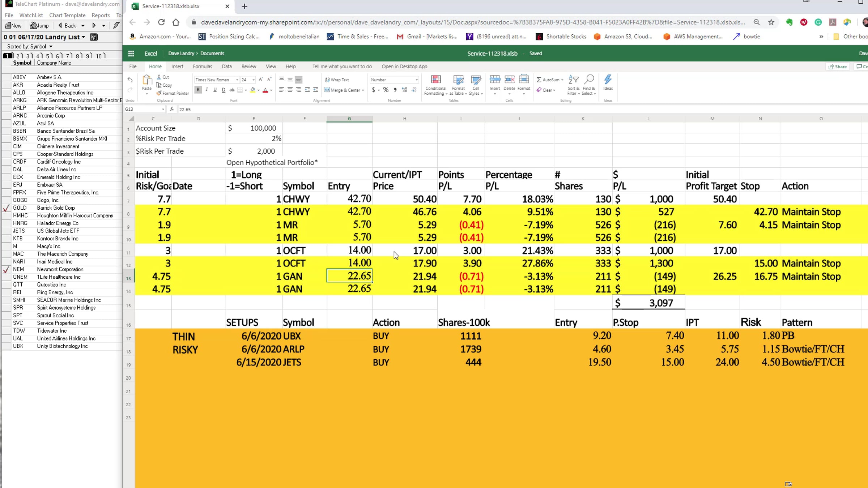
Task: Open the TeleChart Chart Template menu
Action: tap(67, 15)
